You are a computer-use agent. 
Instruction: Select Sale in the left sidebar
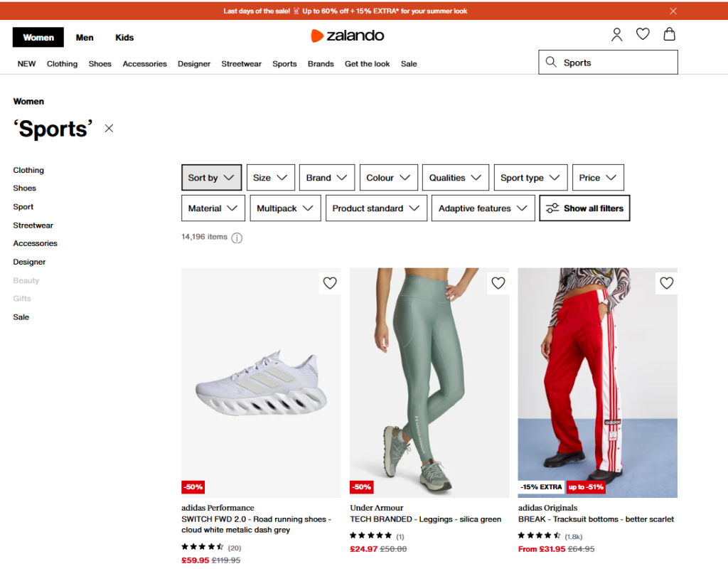click(21, 317)
